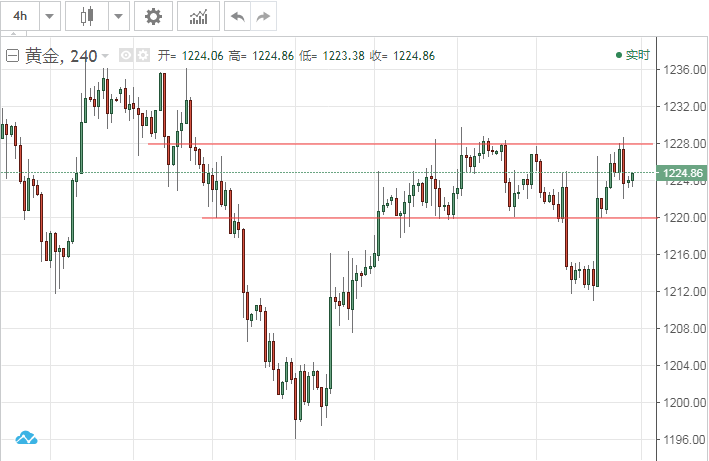Click the low value 1223.38

(x=344, y=56)
